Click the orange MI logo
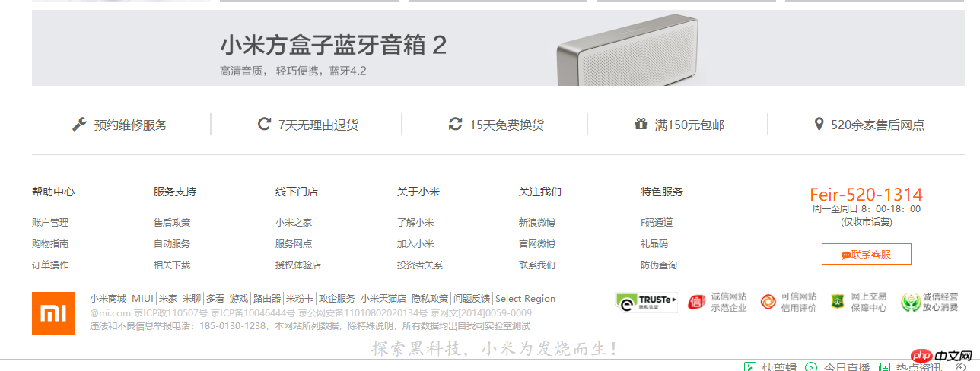This screenshot has height=371, width=980. [x=53, y=313]
